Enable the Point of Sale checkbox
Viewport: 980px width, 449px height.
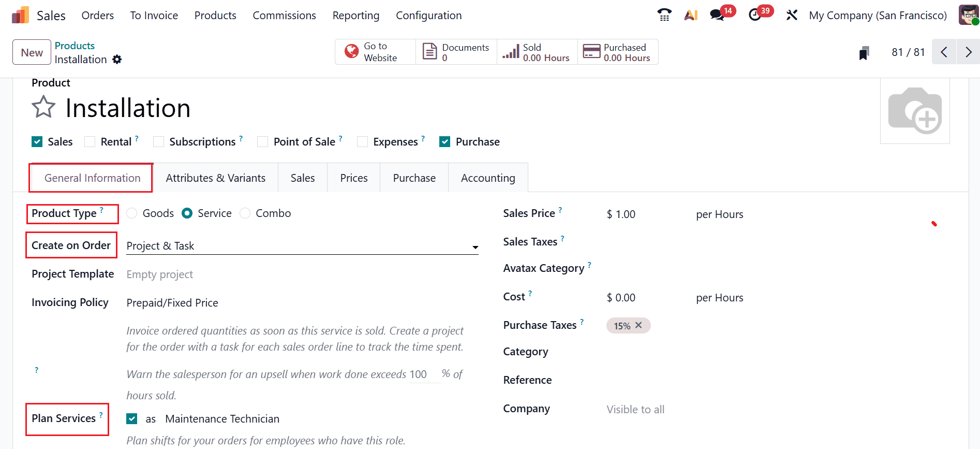263,142
